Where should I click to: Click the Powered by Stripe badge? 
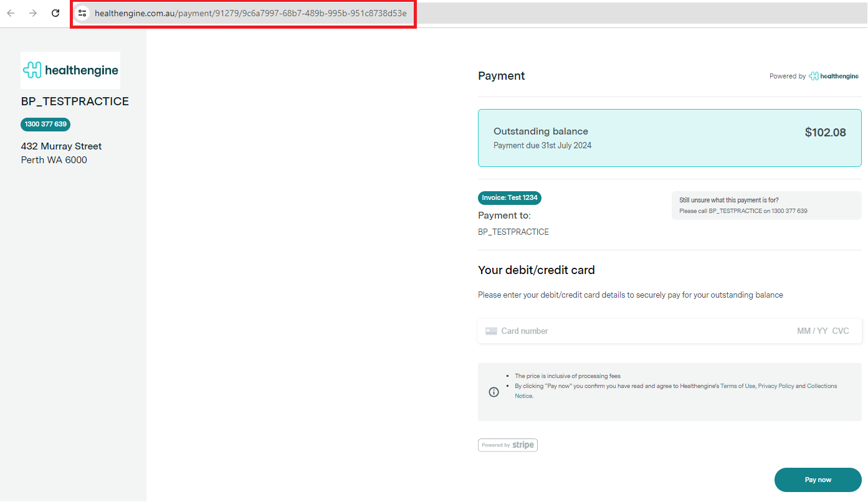pos(507,445)
